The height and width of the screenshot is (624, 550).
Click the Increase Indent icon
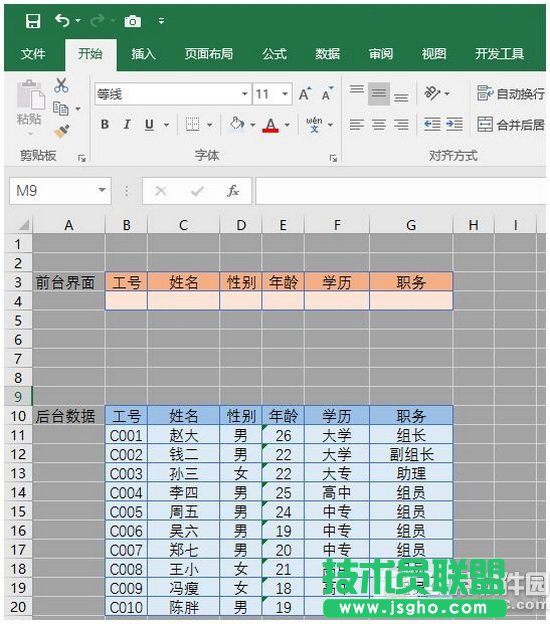click(x=454, y=125)
